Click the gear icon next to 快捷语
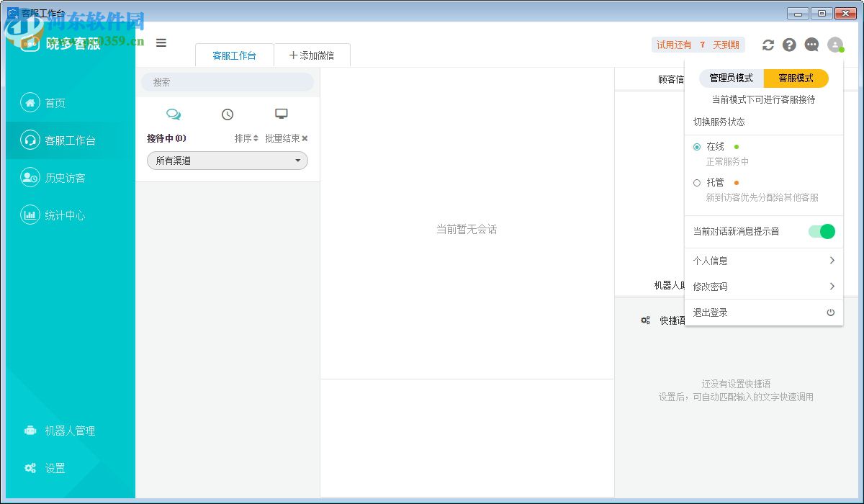The height and width of the screenshot is (504, 864). coord(646,320)
